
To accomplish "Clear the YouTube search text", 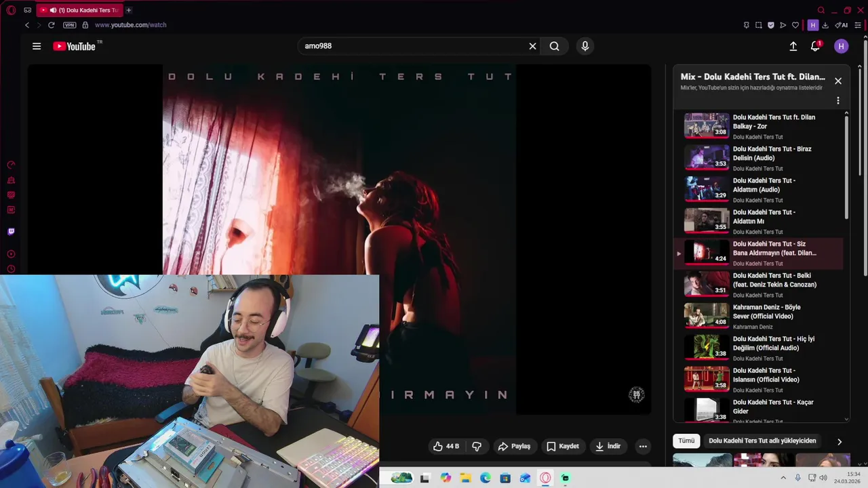I will [x=532, y=46].
